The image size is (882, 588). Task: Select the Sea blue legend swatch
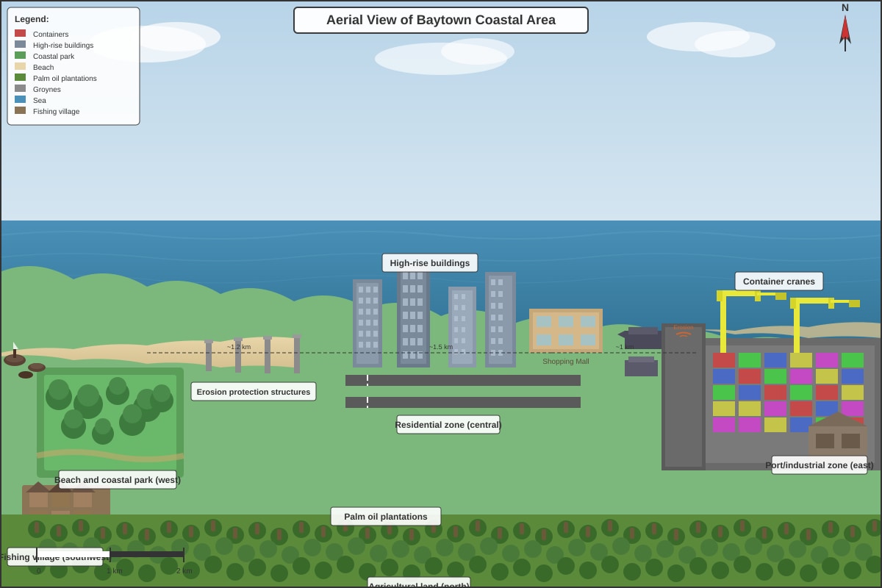[20, 100]
